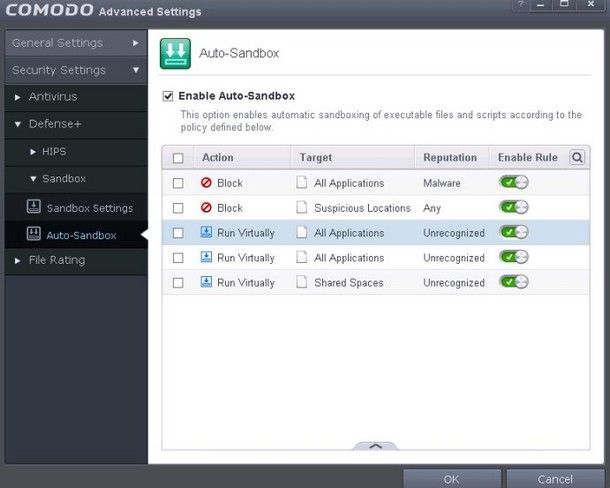Click the Auto-Sandbox sidebar icon
610x488 pixels.
click(x=34, y=234)
